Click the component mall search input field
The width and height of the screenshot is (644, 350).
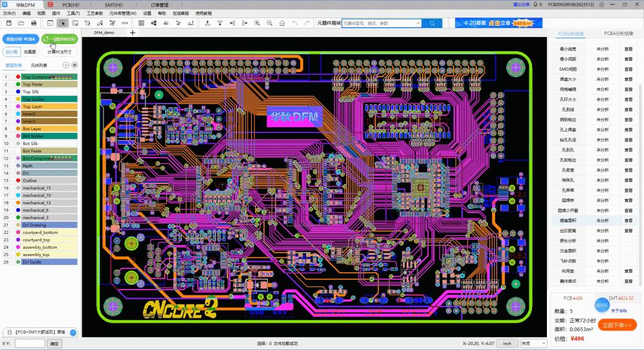coord(378,23)
